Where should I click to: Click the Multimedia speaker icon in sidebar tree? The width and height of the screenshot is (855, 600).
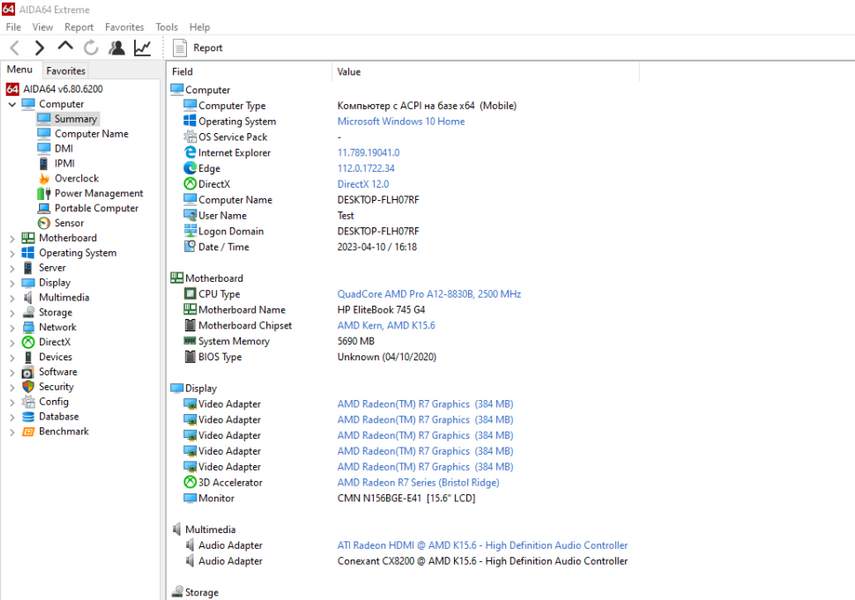point(28,297)
